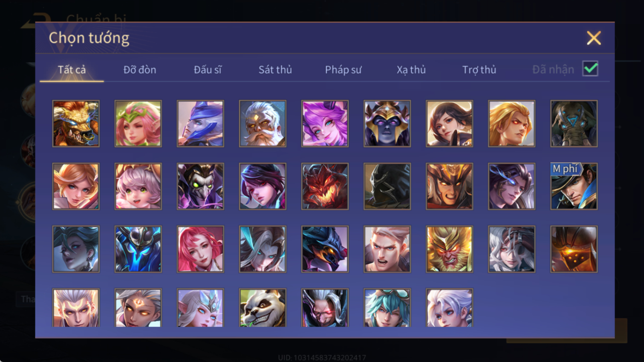Viewport: 644px width, 362px height.
Task: Select the elephant hero portrait
Action: coord(574,124)
